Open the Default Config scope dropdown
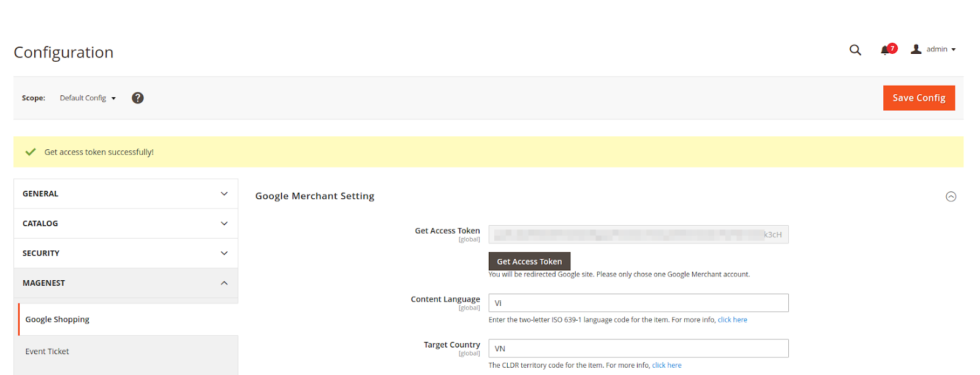980x375 pixels. (88, 98)
